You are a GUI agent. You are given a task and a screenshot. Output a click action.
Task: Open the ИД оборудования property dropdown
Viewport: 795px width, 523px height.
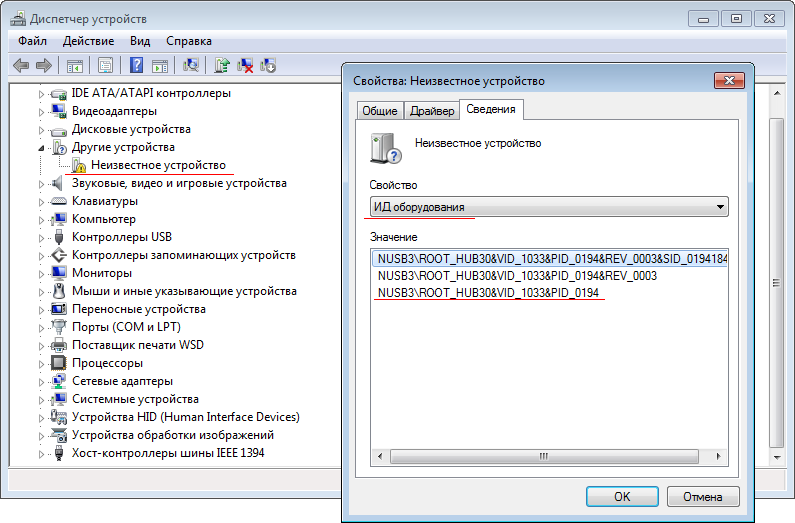(x=549, y=207)
